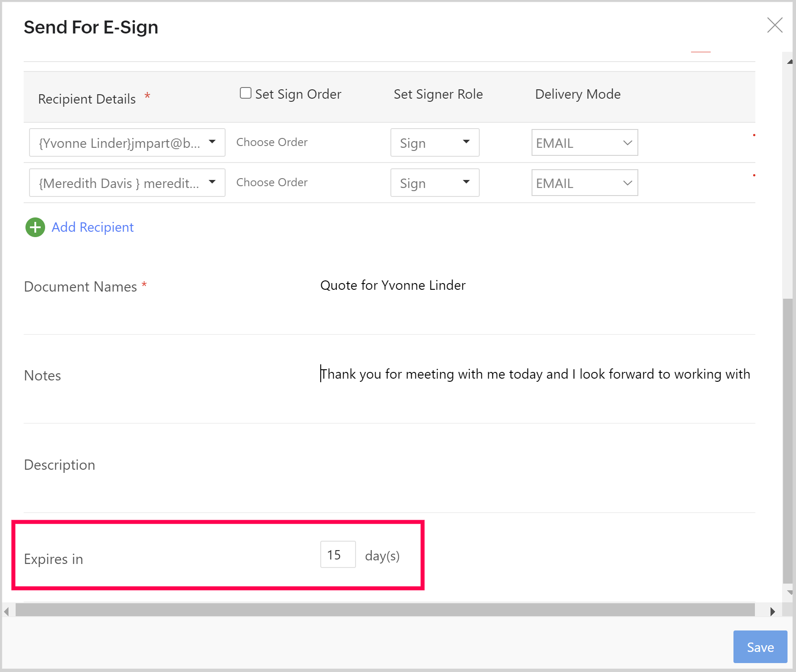Click the Quote for Yvonne Linder document name
Screen dimensions: 796x672
pyautogui.click(x=393, y=285)
